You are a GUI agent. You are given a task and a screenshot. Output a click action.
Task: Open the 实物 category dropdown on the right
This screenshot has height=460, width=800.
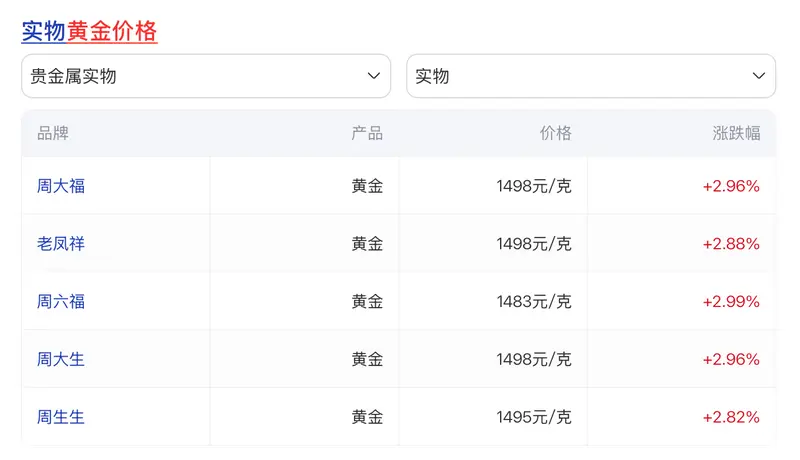pos(590,76)
